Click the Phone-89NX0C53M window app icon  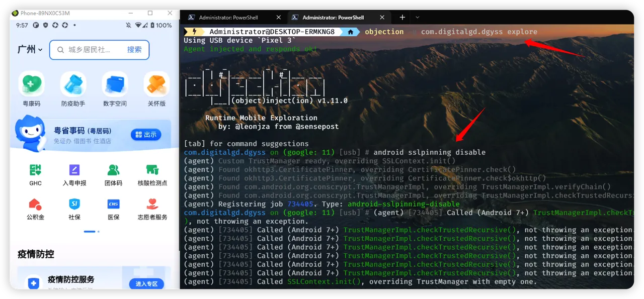[15, 13]
